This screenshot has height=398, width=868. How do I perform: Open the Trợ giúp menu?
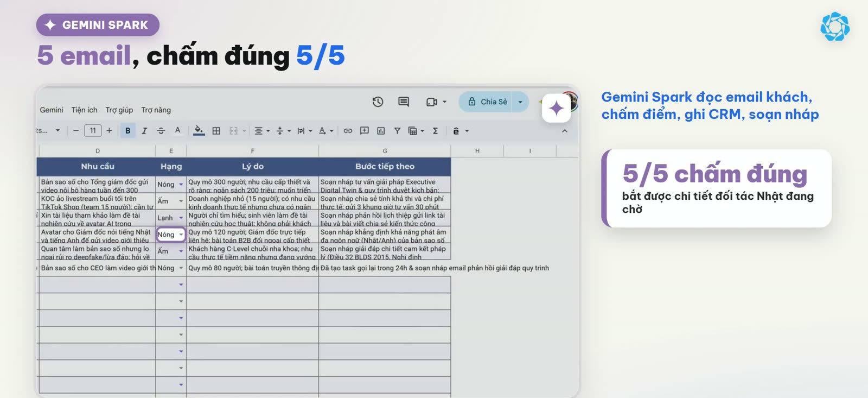point(119,110)
